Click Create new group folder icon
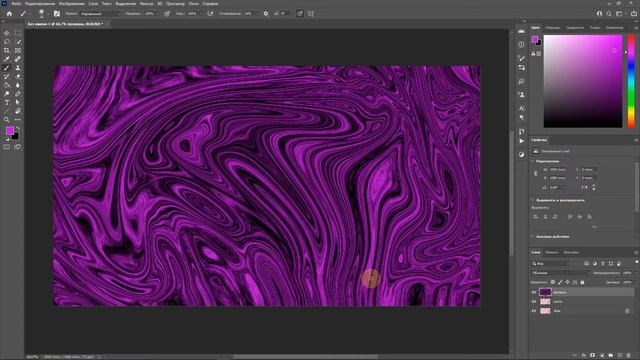 click(611, 356)
